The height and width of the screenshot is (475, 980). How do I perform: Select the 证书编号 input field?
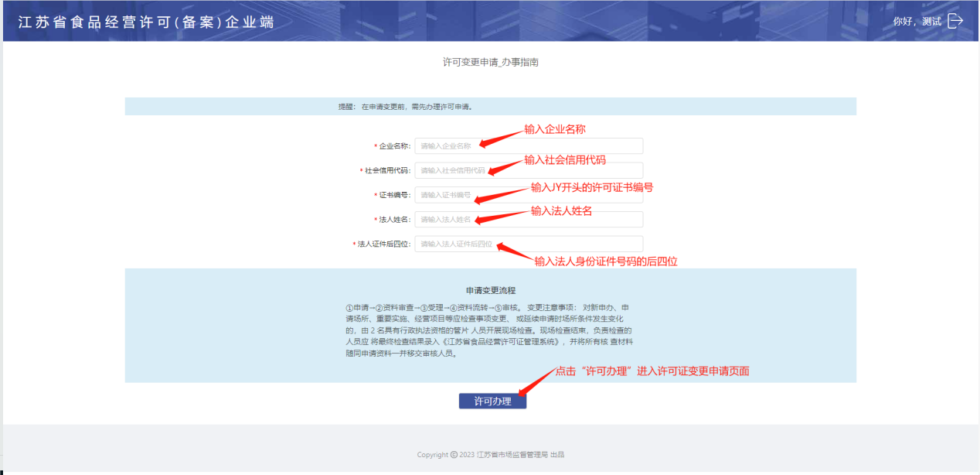[x=529, y=195]
